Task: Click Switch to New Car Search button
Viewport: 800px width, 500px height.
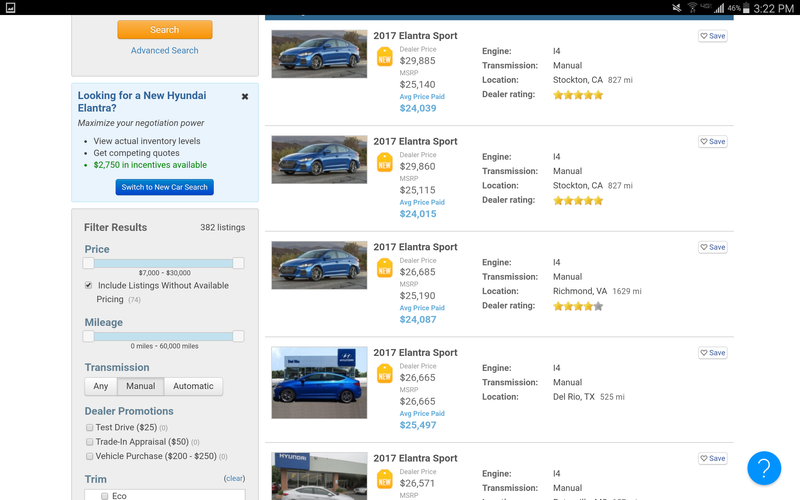Action: click(164, 187)
